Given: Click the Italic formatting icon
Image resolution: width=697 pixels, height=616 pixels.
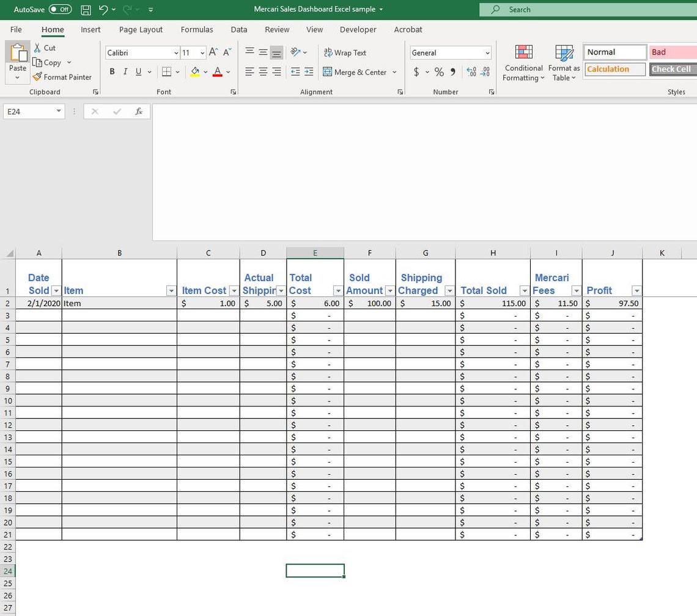Looking at the screenshot, I should 124,71.
